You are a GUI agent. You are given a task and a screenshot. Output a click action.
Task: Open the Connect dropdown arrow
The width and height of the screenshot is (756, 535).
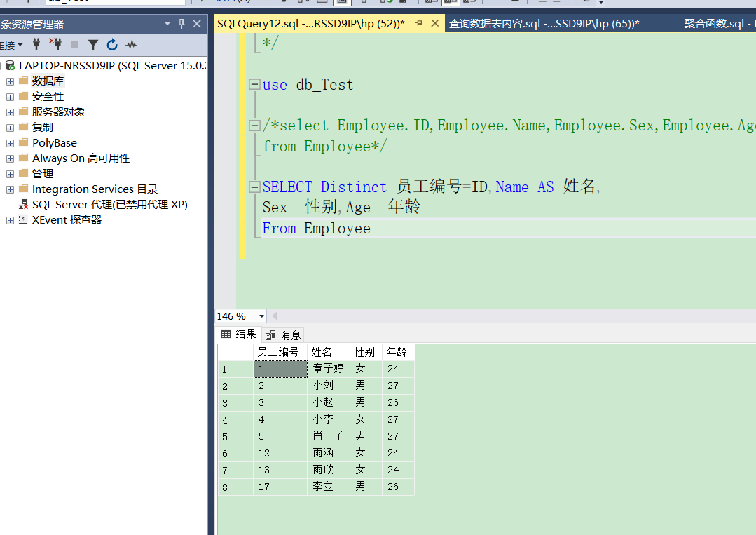[x=20, y=45]
